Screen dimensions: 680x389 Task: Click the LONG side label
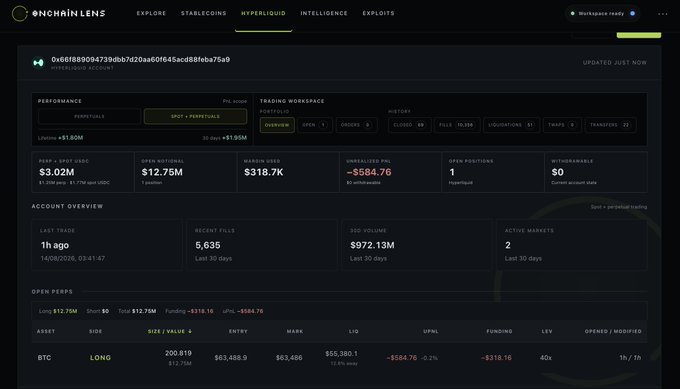tap(101, 358)
